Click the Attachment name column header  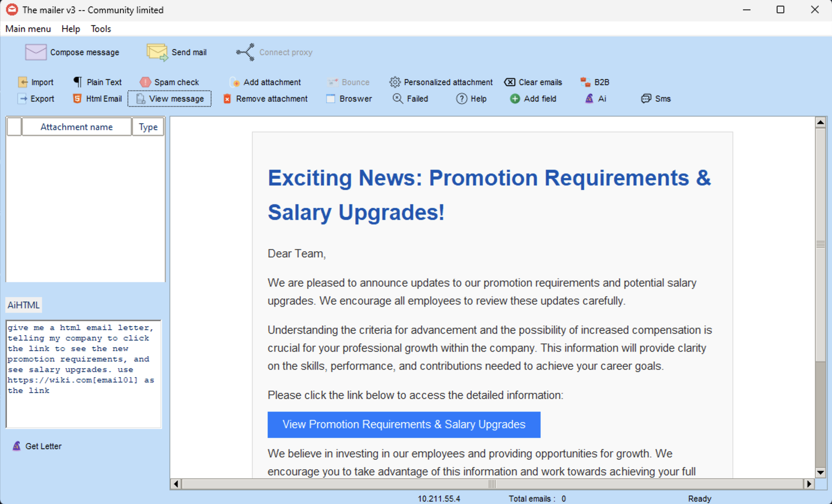77,127
